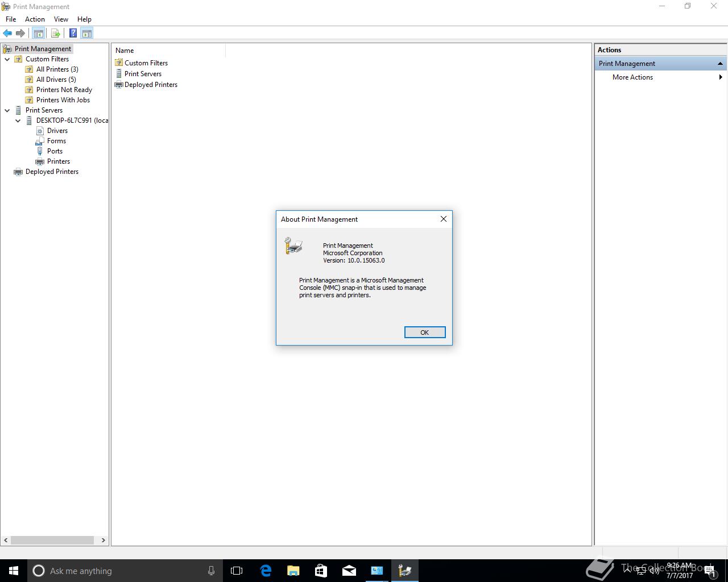Open the clock showing 9:26 AM
The width and height of the screenshot is (728, 582).
tap(680, 571)
